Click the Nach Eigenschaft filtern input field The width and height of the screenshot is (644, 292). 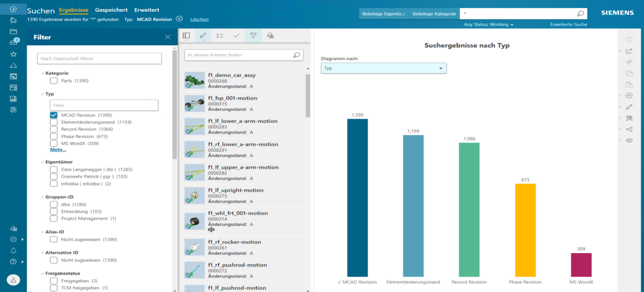pos(99,59)
